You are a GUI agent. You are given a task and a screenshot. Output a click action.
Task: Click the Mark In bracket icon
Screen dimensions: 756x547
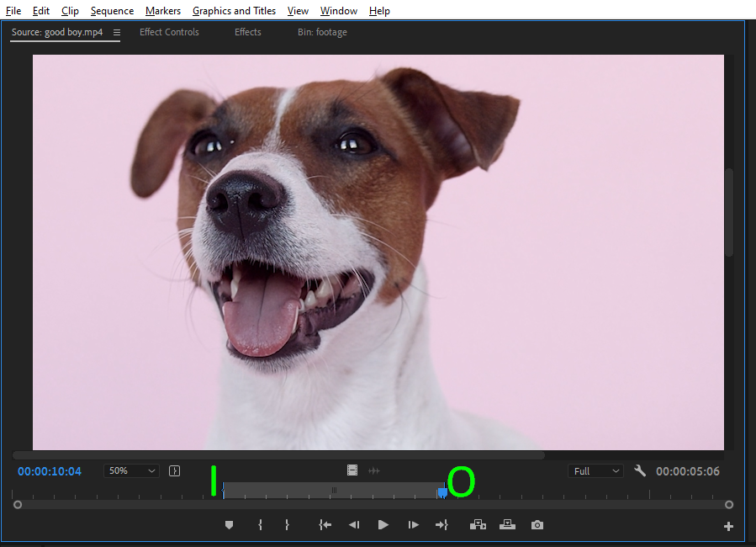(260, 525)
